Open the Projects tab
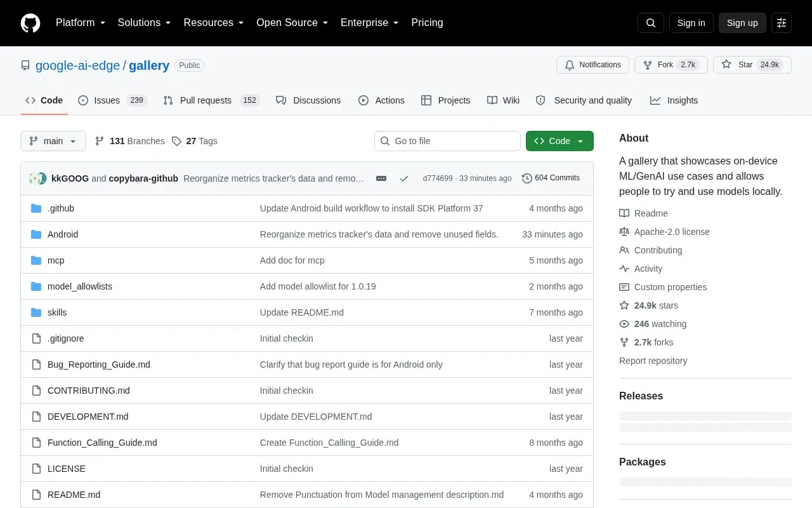Screen dimensions: 812x508 point(445,100)
